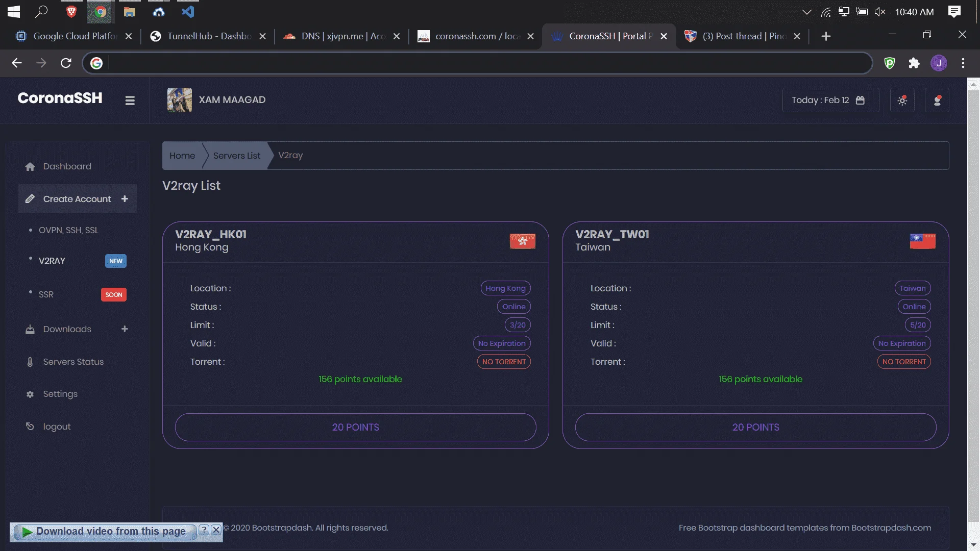Screen dimensions: 980x551
Task: Open Visual Studio Code from taskbar
Action: (188, 11)
